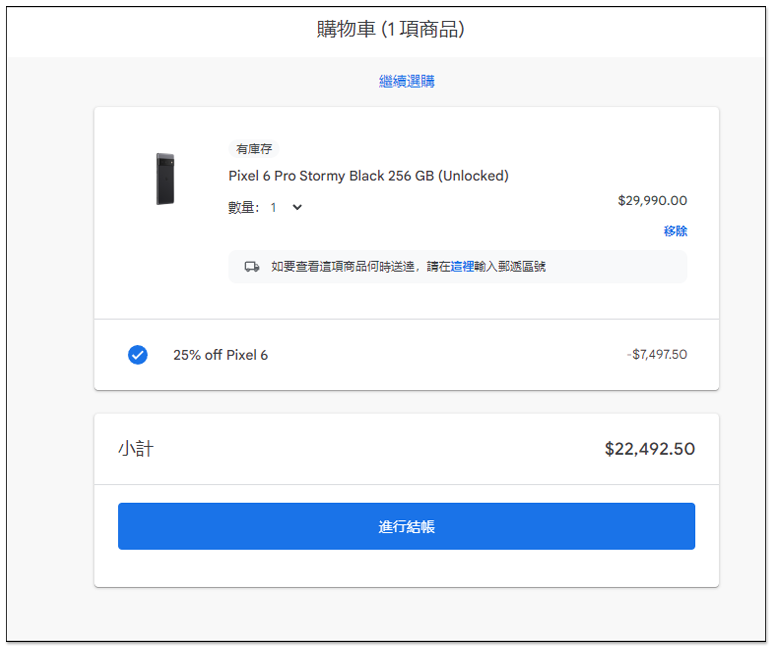Click the delivery truck icon
This screenshot has height=649, width=772.
[x=252, y=267]
